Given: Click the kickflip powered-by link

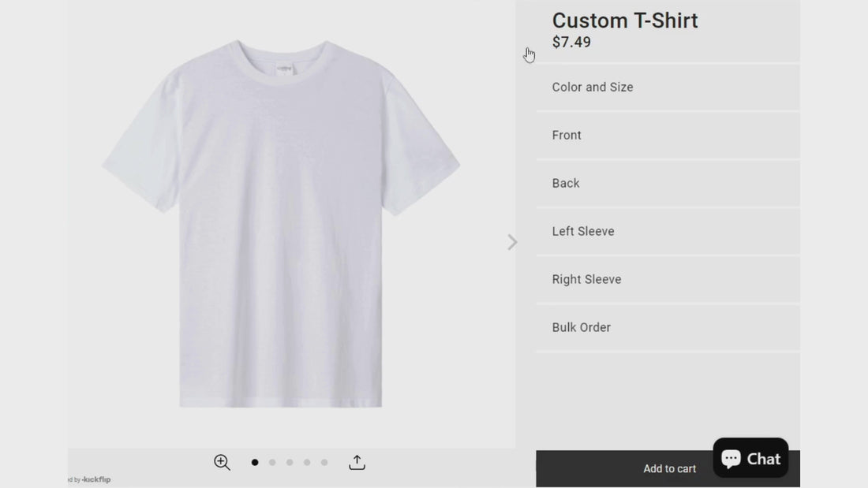Looking at the screenshot, I should [x=95, y=479].
